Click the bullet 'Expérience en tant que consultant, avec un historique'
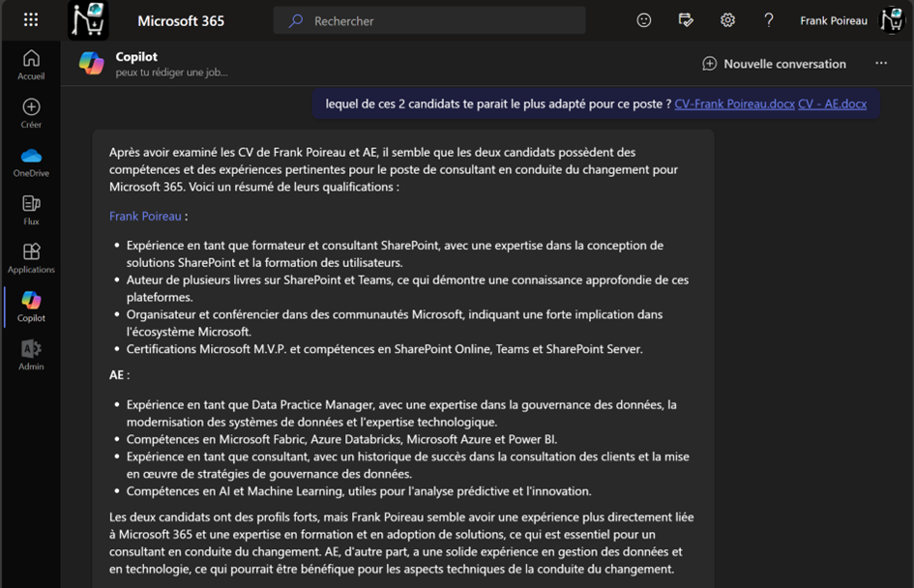 (x=407, y=465)
